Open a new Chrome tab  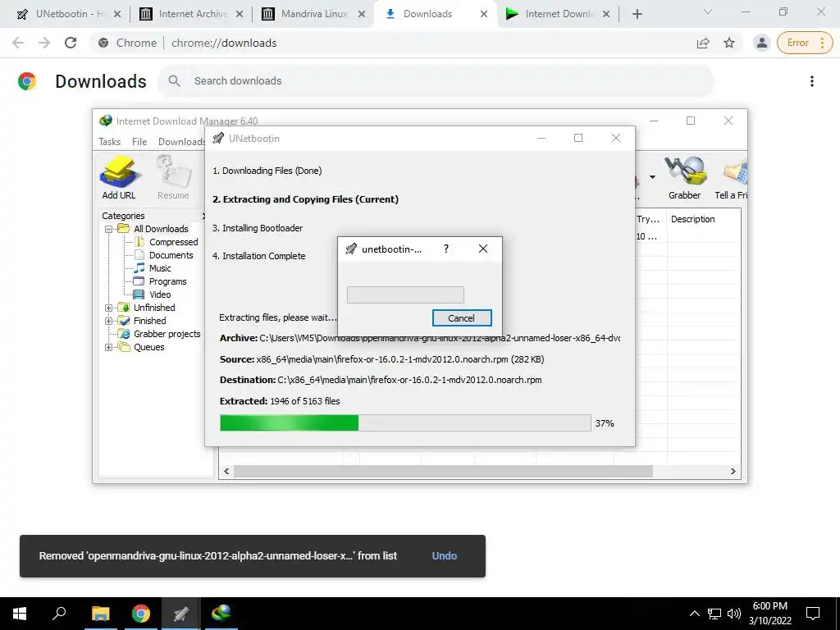[637, 14]
